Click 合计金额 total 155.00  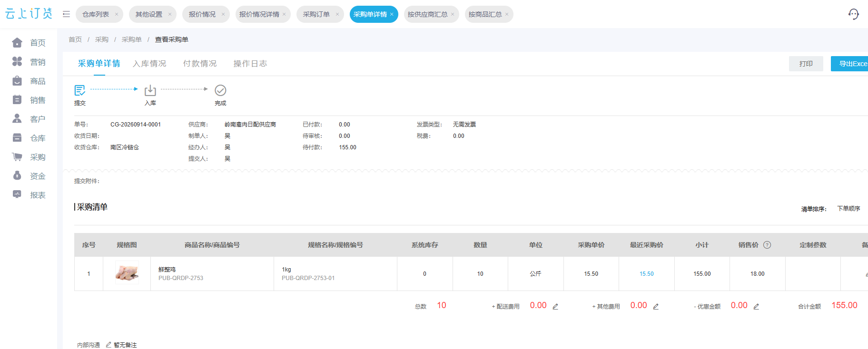click(844, 305)
